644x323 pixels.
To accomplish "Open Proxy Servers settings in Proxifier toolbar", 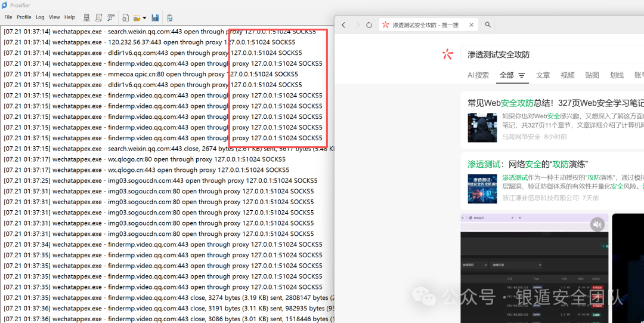I will pos(86,18).
